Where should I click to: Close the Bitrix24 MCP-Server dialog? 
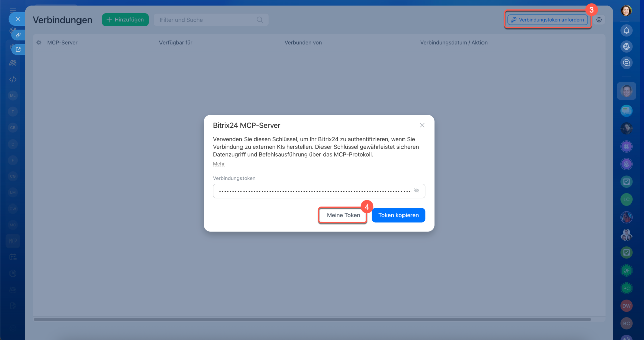tap(422, 125)
